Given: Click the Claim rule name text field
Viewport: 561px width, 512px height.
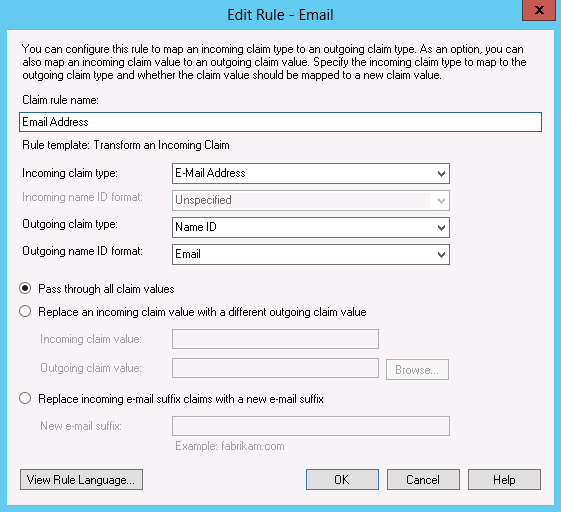Looking at the screenshot, I should (x=280, y=122).
